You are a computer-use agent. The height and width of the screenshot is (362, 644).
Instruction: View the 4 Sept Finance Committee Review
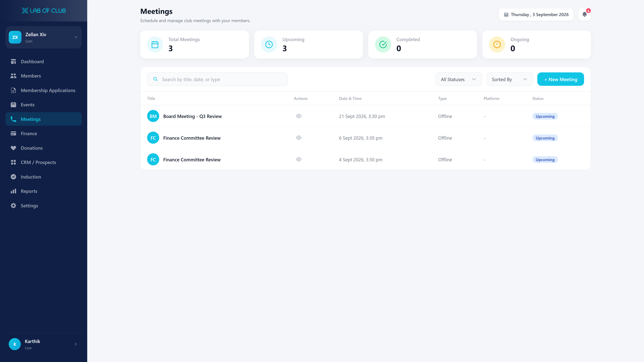click(299, 159)
